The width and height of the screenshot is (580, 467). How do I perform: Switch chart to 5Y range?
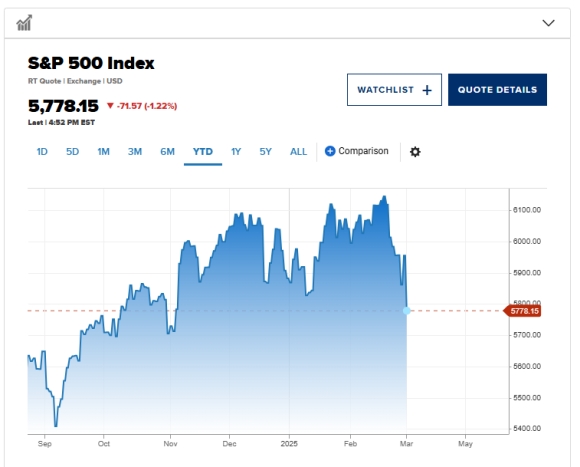tap(265, 152)
